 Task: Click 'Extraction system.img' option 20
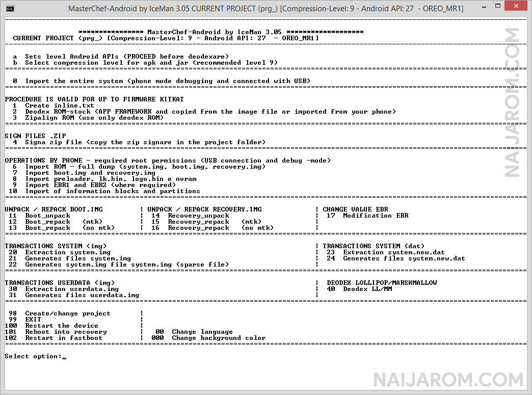click(60, 252)
